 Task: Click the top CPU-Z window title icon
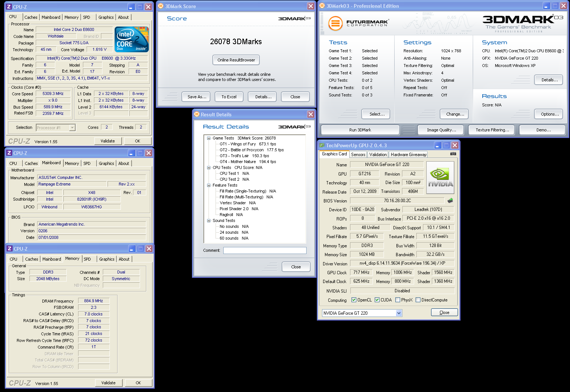pyautogui.click(x=9, y=7)
